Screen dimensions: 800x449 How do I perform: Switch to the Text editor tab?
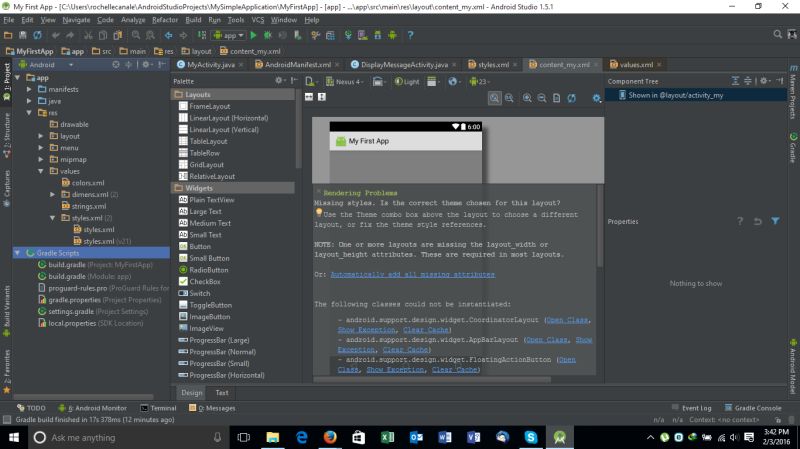pos(221,392)
